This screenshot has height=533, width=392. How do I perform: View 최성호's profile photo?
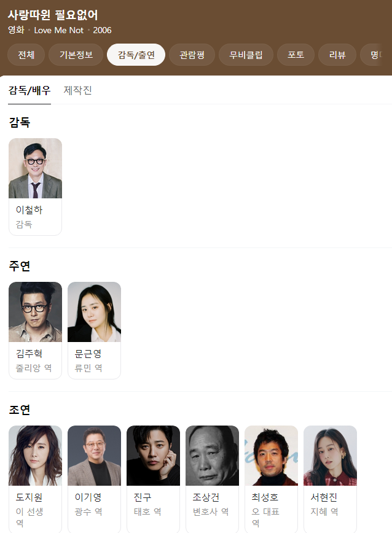click(x=272, y=456)
